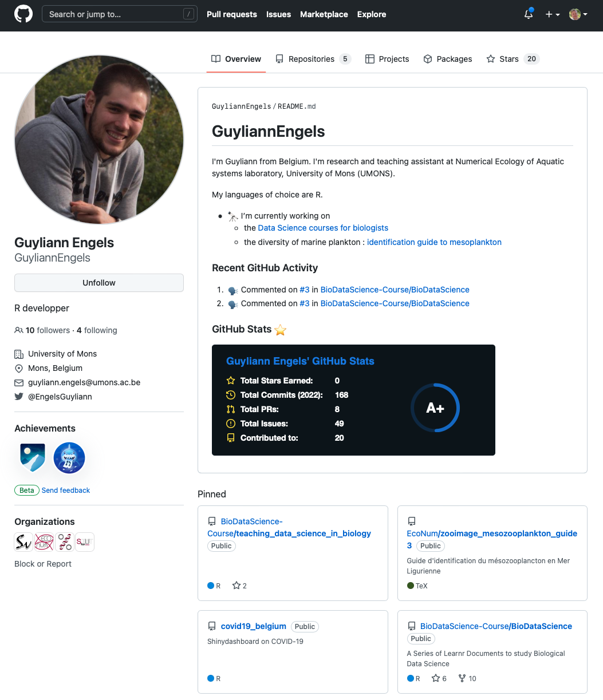Screen dimensions: 603x700
Task: Click the Total Commits clock icon
Action: [231, 395]
